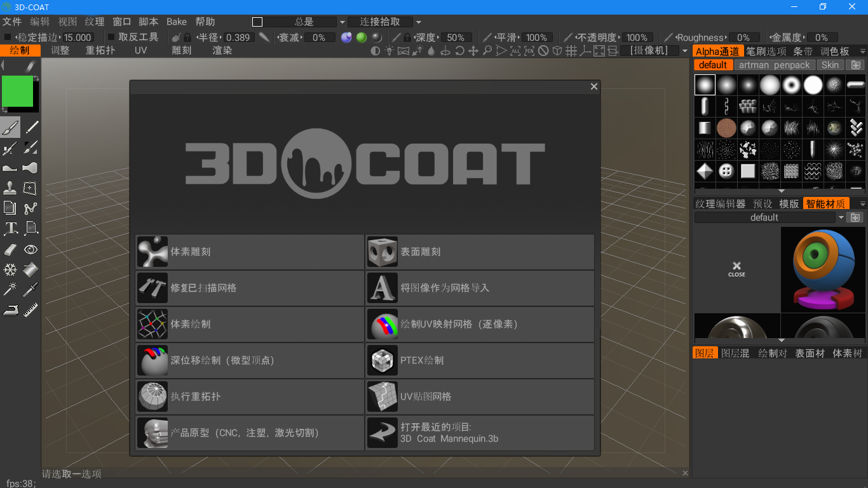
Task: Select the Magic wand tool
Action: click(x=10, y=290)
